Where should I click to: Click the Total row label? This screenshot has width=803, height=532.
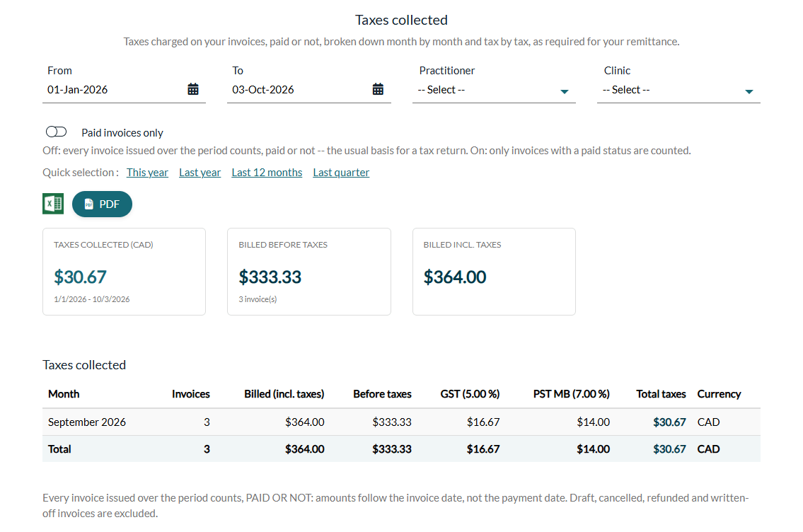(59, 449)
